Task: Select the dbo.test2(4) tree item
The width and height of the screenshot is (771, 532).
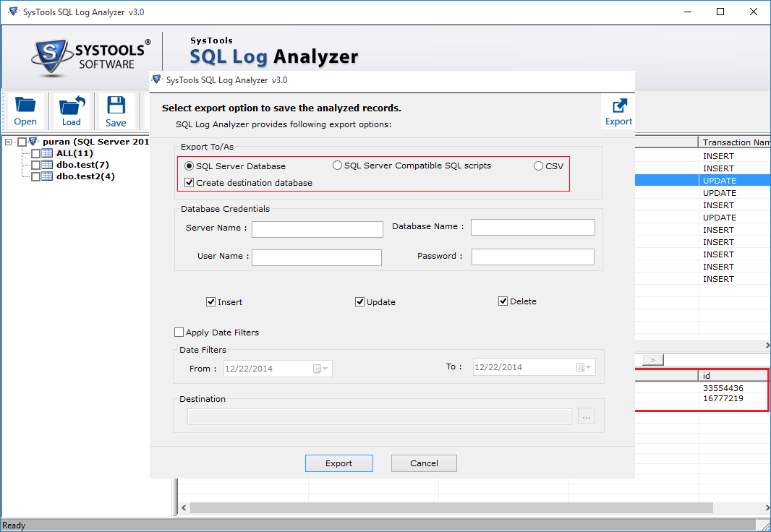Action: [x=85, y=176]
